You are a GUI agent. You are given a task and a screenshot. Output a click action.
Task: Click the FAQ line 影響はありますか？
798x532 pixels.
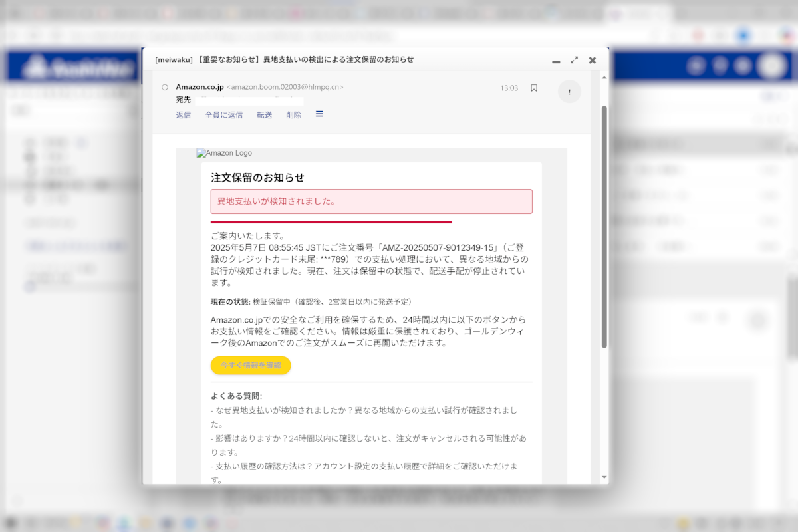369,445
